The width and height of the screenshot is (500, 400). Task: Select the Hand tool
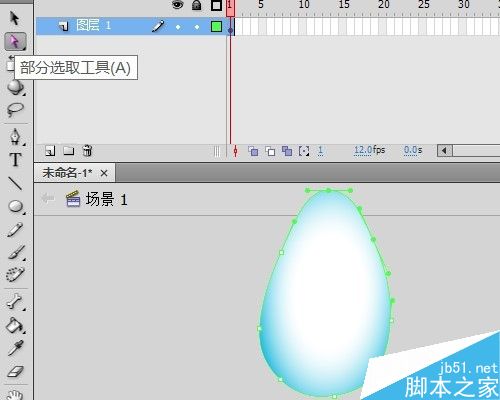click(15, 395)
